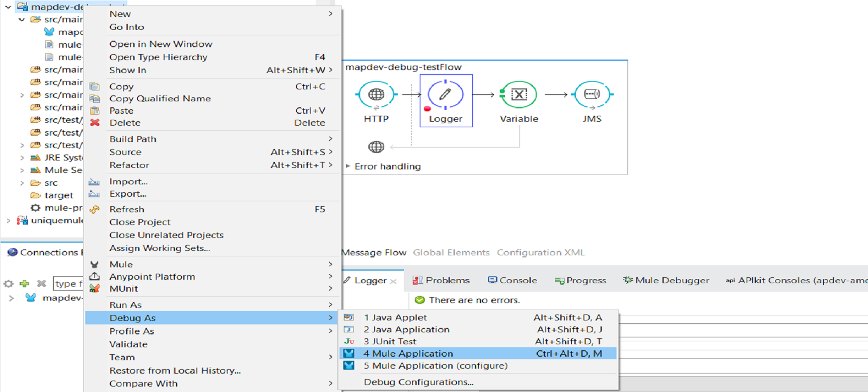This screenshot has height=392, width=868.
Task: Click the type filter text field
Action: pos(69,284)
